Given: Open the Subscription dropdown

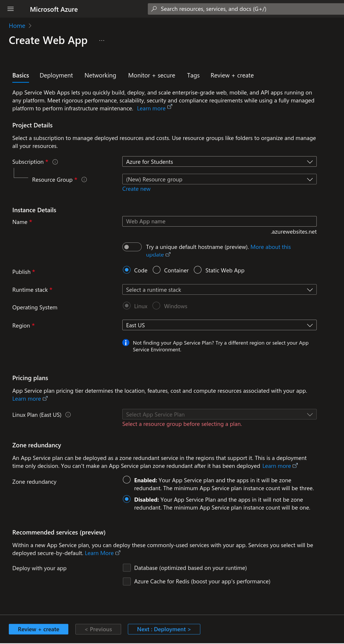Looking at the screenshot, I should pos(219,162).
